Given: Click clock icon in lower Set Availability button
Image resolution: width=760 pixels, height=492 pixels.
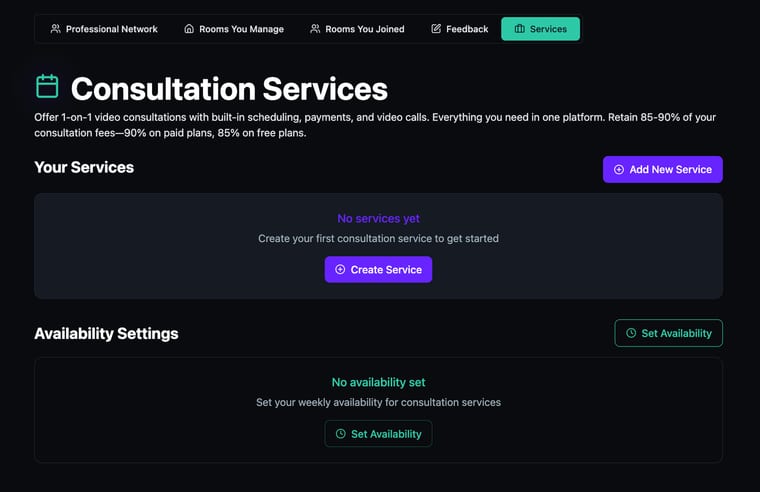Looking at the screenshot, I should click(341, 434).
